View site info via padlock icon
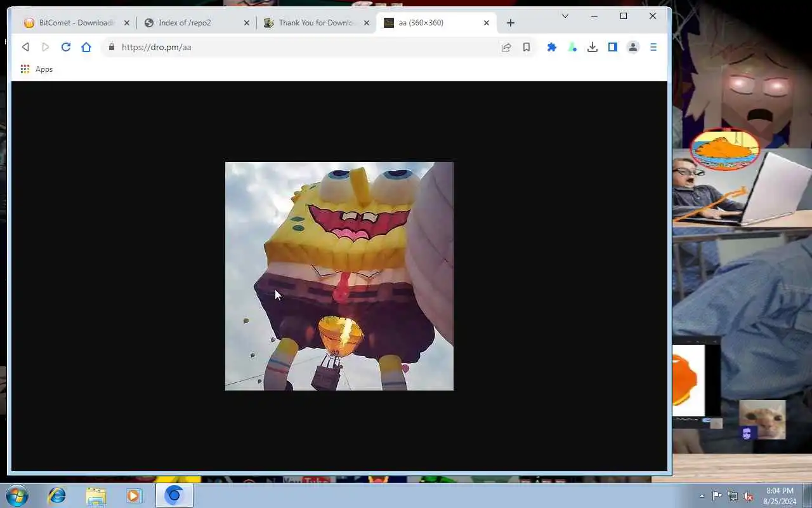Viewport: 812px width, 508px height. click(x=112, y=47)
